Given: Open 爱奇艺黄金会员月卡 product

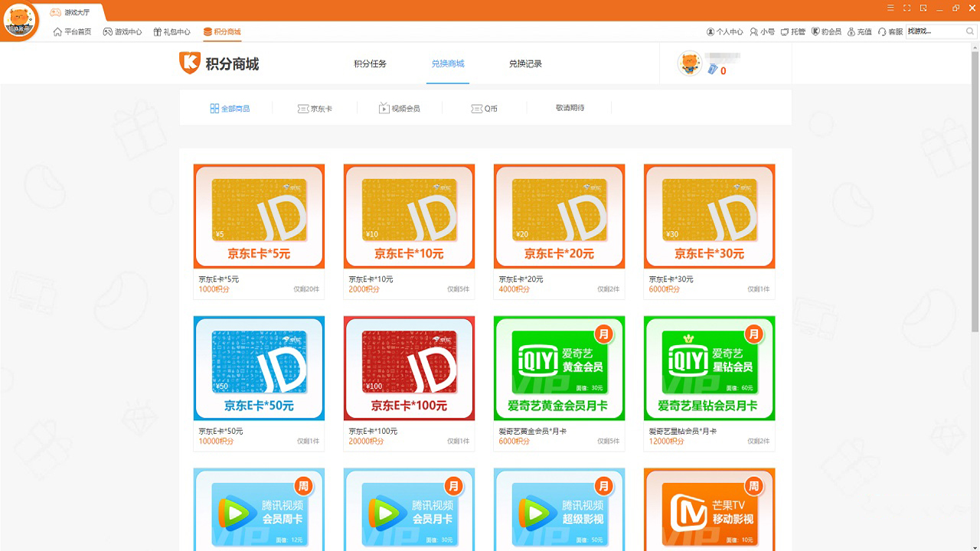Looking at the screenshot, I should click(559, 369).
